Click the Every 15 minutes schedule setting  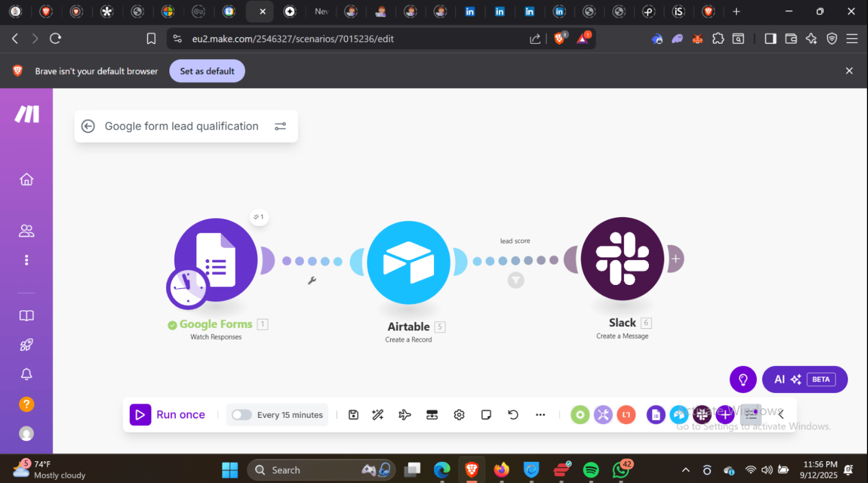[x=290, y=415]
